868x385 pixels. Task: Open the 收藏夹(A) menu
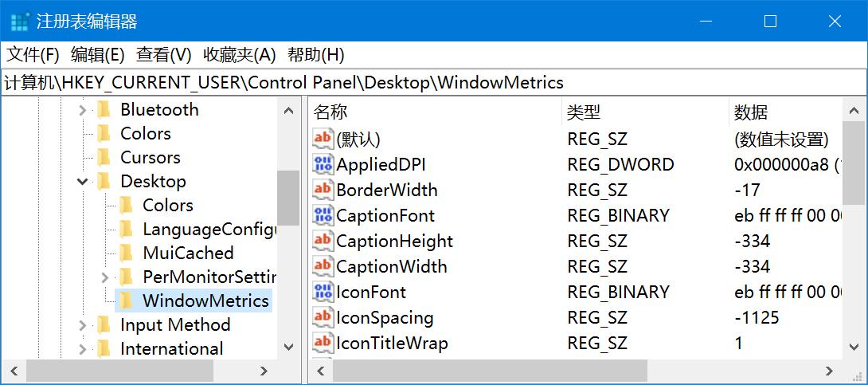pos(239,55)
